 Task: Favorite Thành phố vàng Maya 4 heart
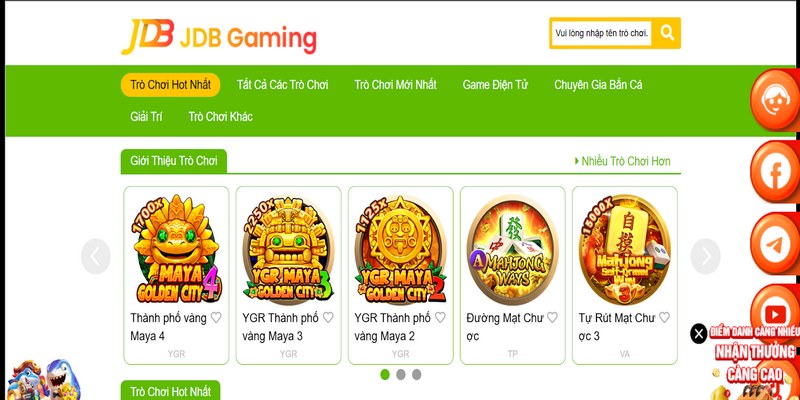click(216, 318)
